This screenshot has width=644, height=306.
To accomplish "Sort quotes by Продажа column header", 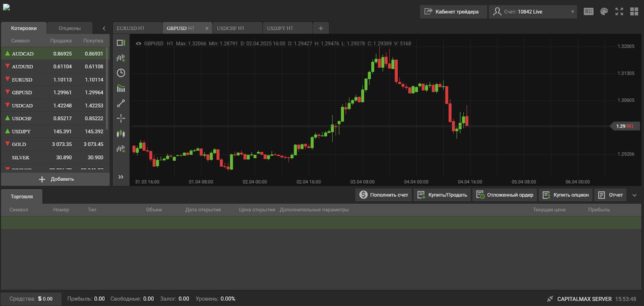I will pyautogui.click(x=61, y=41).
